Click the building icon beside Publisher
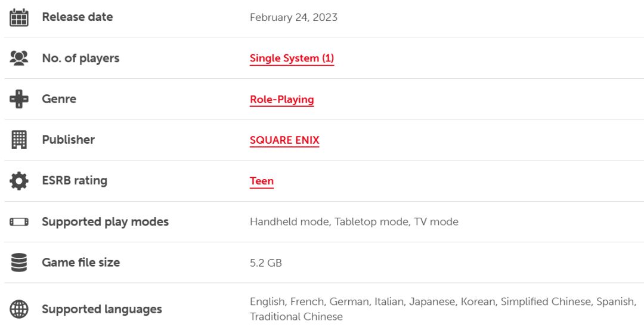Viewport: 644px width, 333px height. coord(19,140)
